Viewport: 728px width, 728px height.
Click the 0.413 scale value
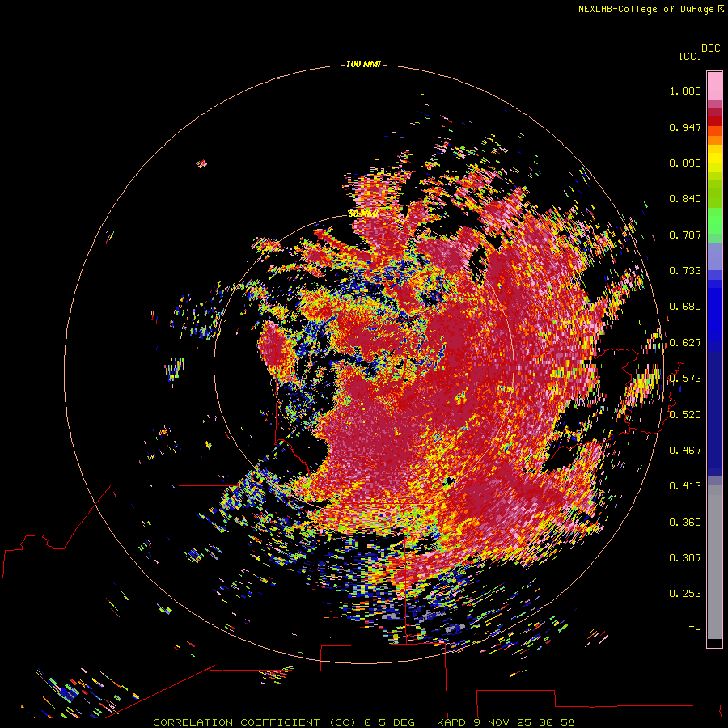685,486
